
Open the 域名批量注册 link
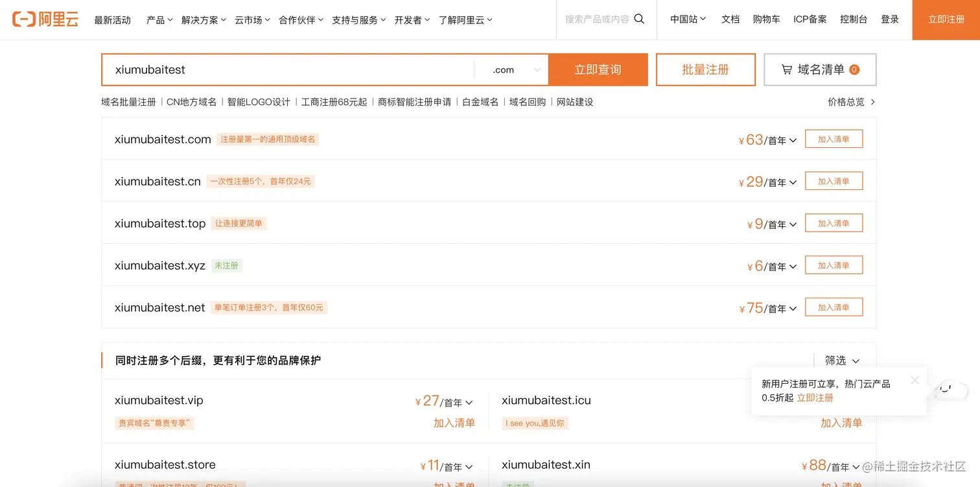(x=128, y=102)
